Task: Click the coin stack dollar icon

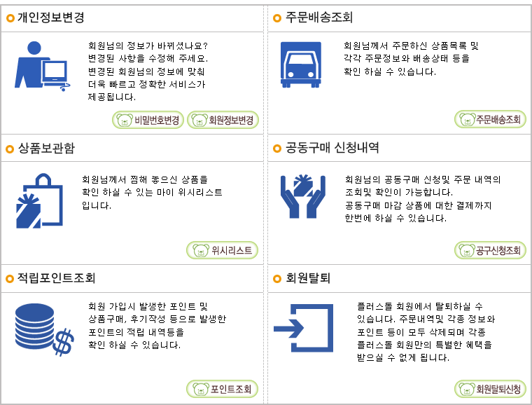Action: 44,329
